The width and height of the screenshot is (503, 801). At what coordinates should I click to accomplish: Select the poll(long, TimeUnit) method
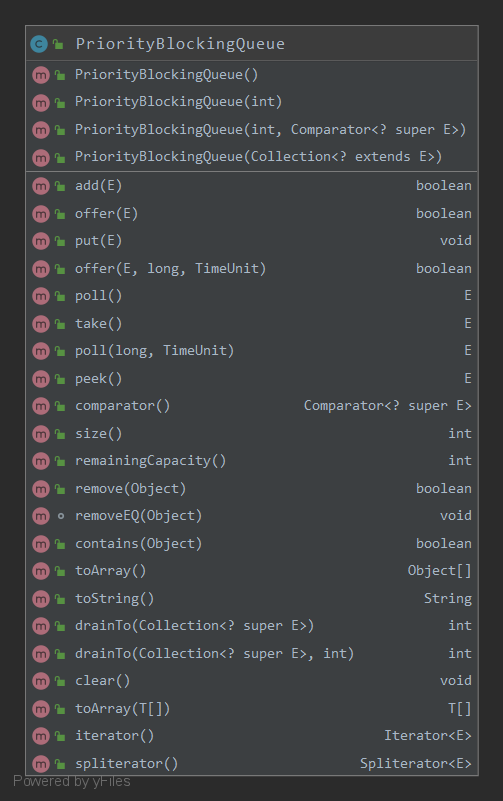155,351
